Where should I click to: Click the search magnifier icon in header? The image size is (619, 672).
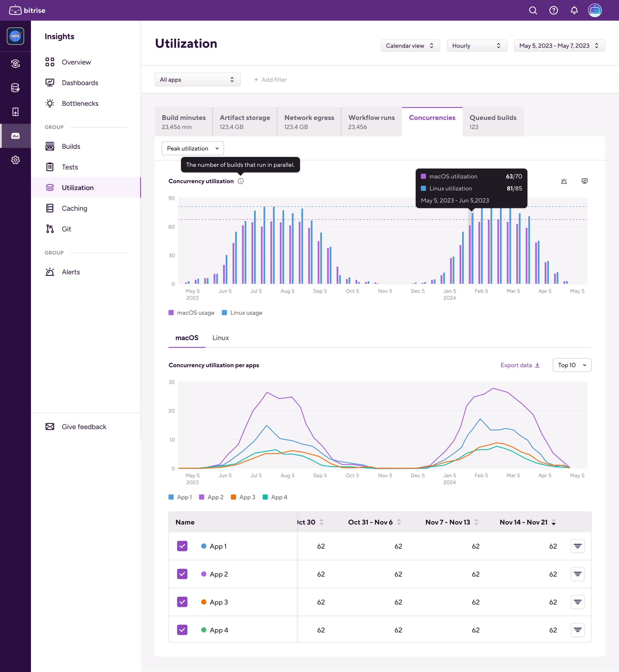[533, 10]
